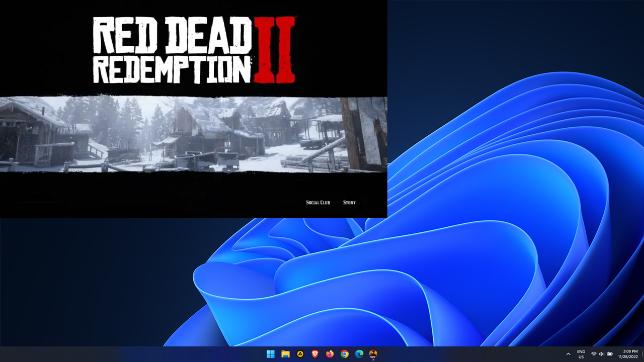
Task: Select Story in the Red Dead menu
Action: (349, 203)
